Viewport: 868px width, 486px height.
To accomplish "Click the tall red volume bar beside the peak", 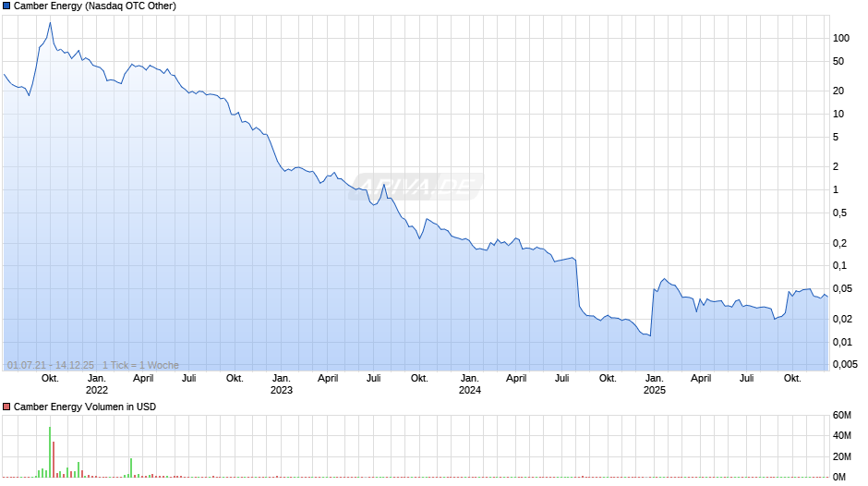I will 54,459.
